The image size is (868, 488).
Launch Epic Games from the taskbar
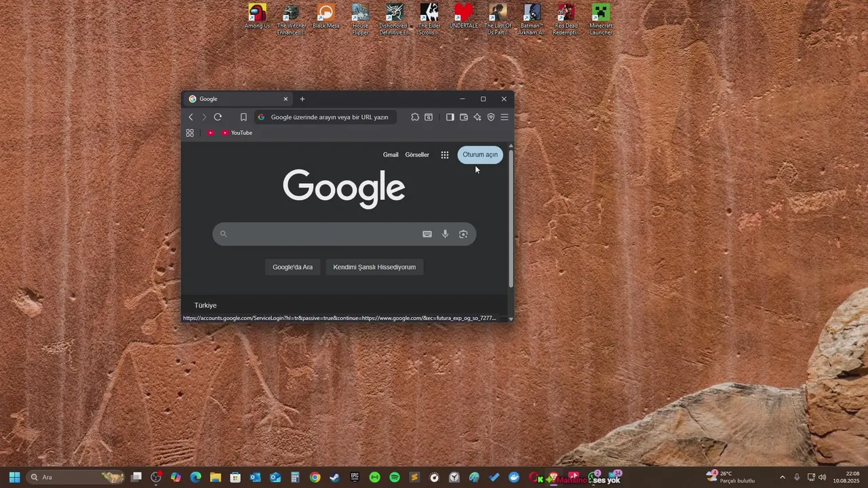pyautogui.click(x=355, y=477)
